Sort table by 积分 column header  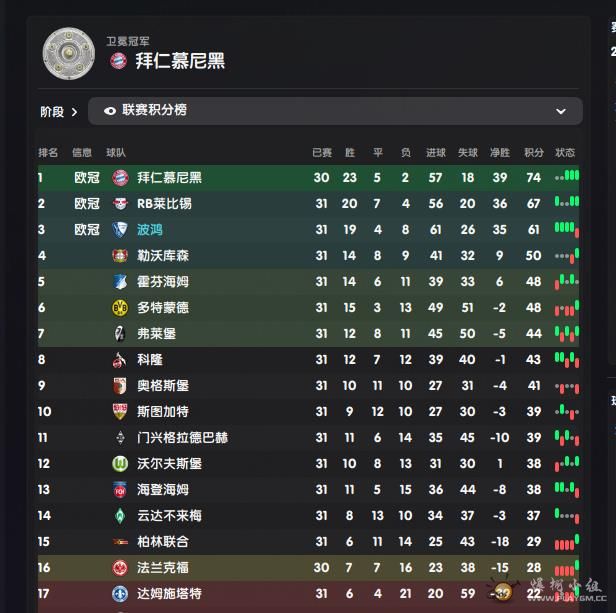pyautogui.click(x=534, y=153)
